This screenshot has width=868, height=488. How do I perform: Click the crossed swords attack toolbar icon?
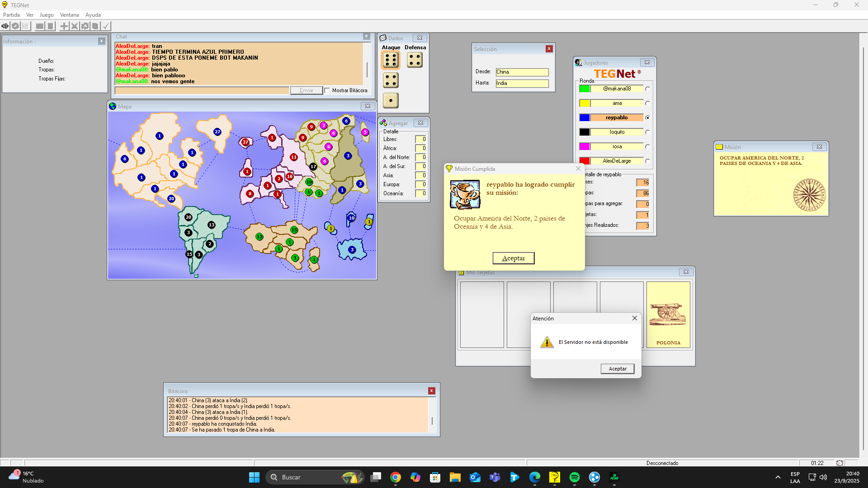[75, 26]
